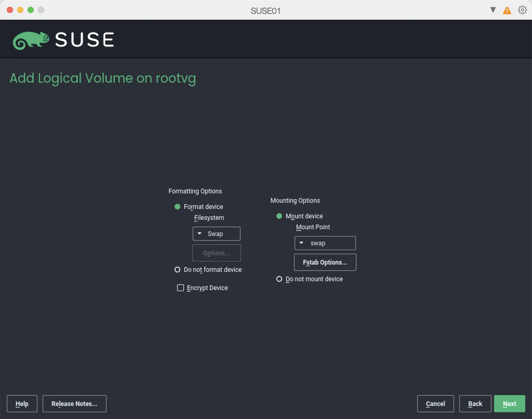Cancel the logical volume setup
532x419 pixels.
tap(435, 404)
